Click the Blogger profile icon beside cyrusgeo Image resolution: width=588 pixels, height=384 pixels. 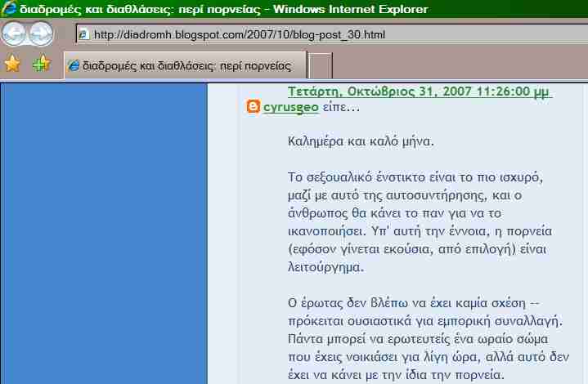click(254, 106)
